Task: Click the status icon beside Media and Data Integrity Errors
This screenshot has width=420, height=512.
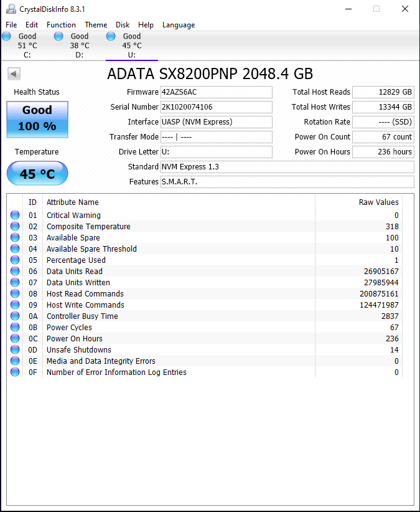Action: pos(14,361)
